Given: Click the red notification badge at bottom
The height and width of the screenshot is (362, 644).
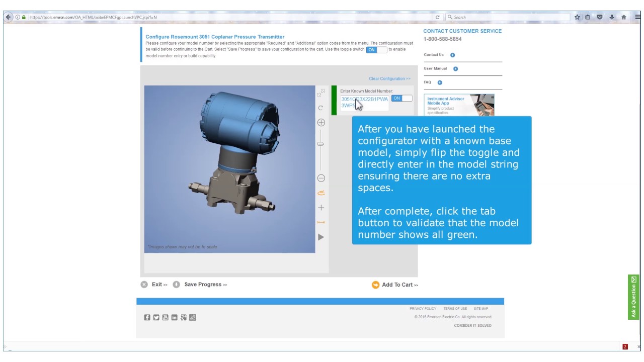Looking at the screenshot, I should pos(625,346).
